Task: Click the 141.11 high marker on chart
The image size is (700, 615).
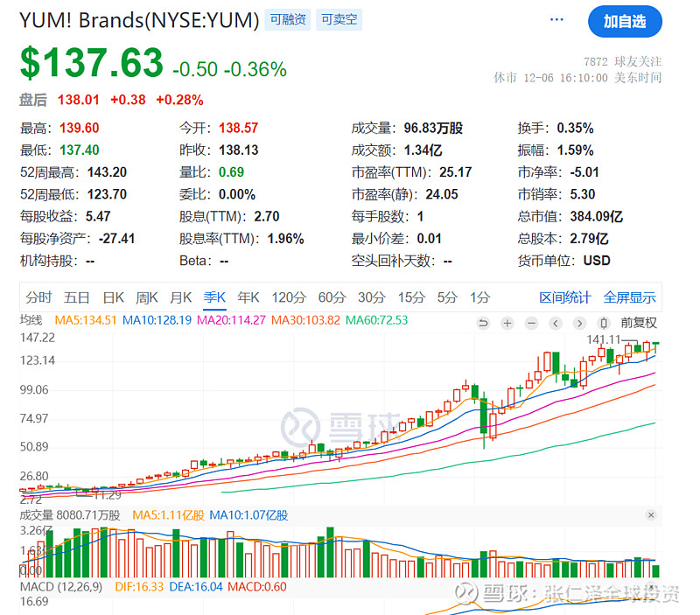Action: [604, 339]
